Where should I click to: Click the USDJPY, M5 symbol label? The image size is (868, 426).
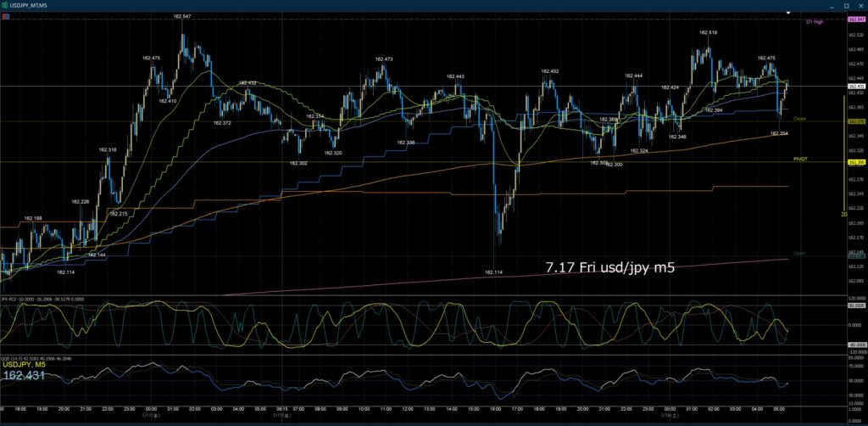click(25, 365)
